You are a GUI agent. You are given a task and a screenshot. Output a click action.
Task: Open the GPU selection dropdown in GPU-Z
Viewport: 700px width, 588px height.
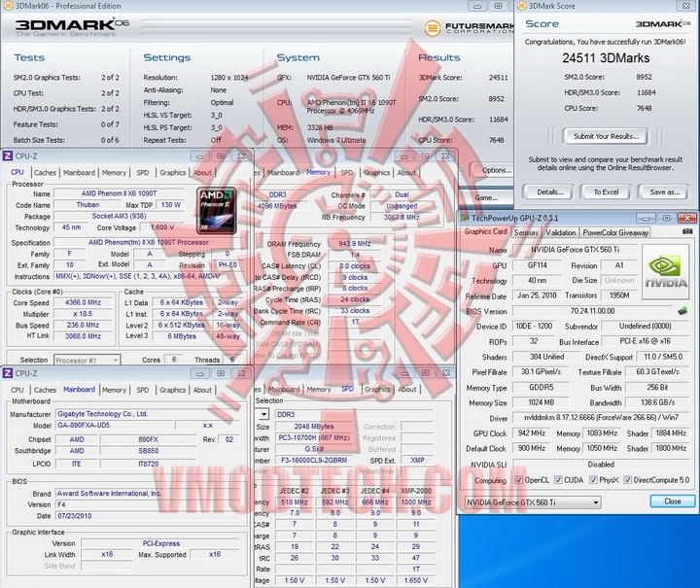click(x=533, y=502)
